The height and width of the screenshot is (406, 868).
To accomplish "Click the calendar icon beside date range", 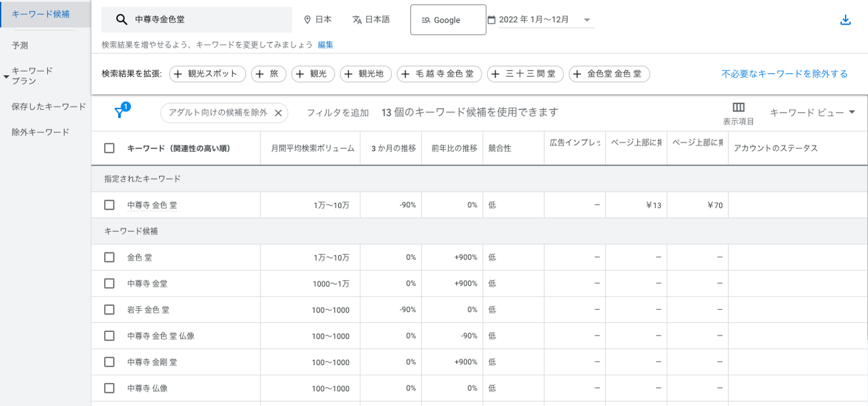I will coord(491,20).
